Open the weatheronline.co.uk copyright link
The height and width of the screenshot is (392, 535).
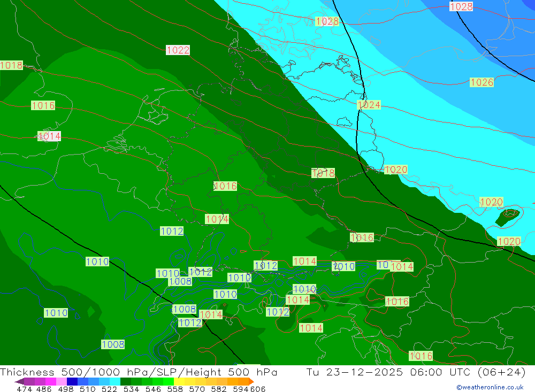coord(490,387)
